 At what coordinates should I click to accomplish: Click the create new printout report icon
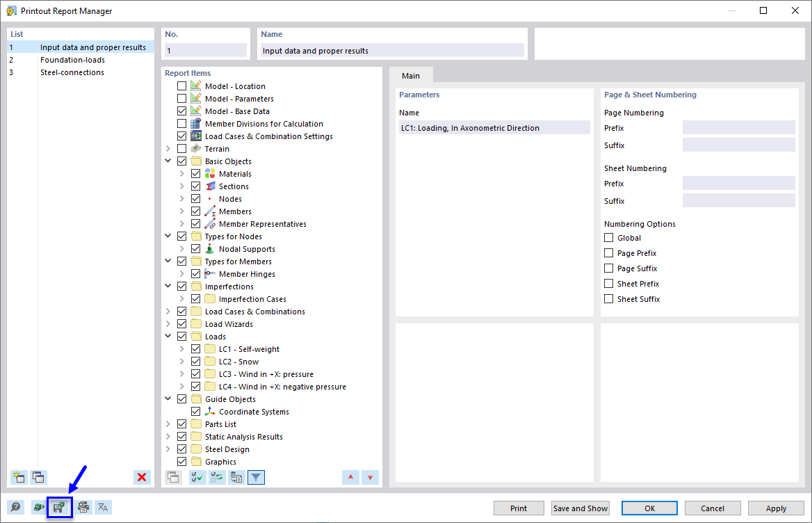[17, 478]
